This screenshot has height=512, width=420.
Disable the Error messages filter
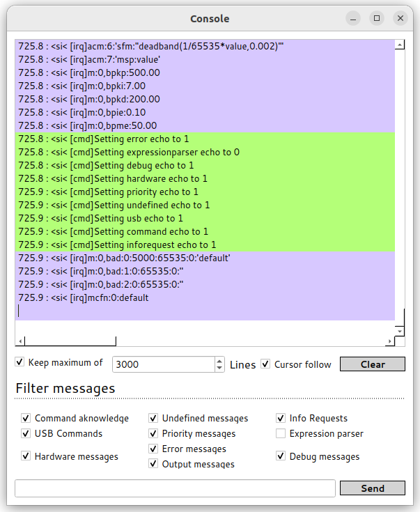(153, 449)
